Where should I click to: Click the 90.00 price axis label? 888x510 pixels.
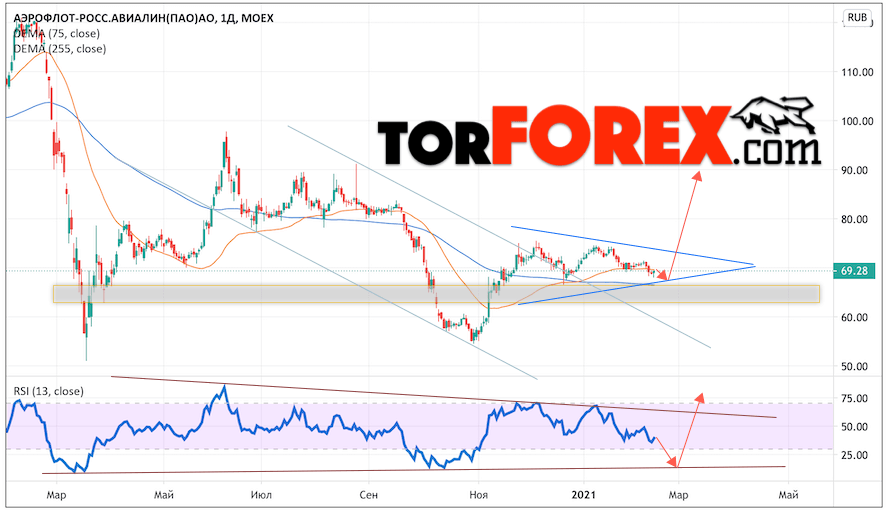pyautogui.click(x=855, y=170)
